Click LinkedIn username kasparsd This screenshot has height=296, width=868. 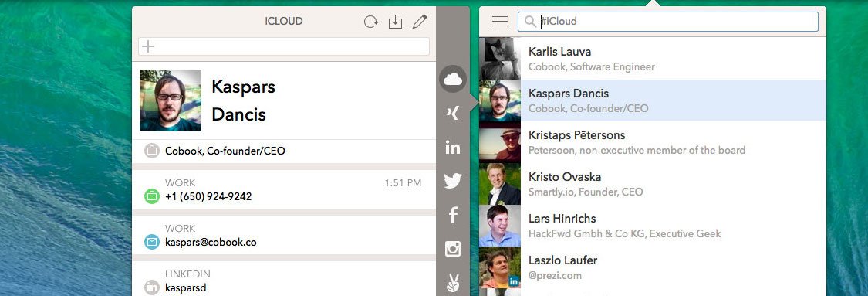[185, 288]
